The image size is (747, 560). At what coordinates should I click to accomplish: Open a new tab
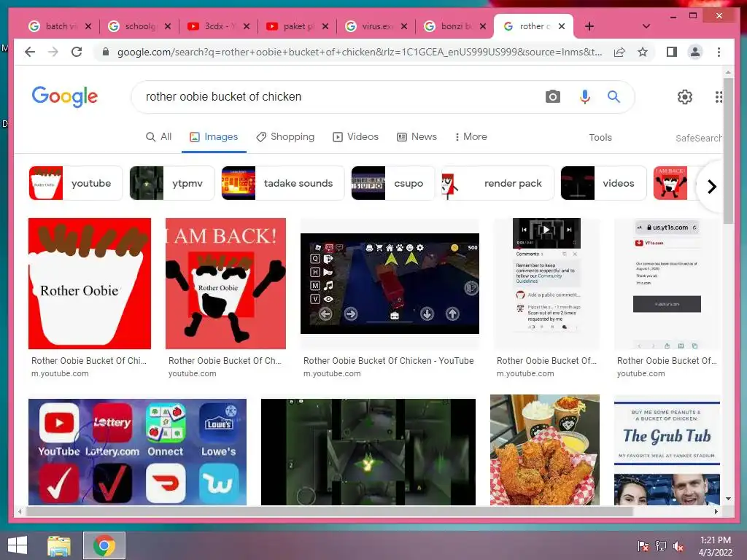point(589,26)
